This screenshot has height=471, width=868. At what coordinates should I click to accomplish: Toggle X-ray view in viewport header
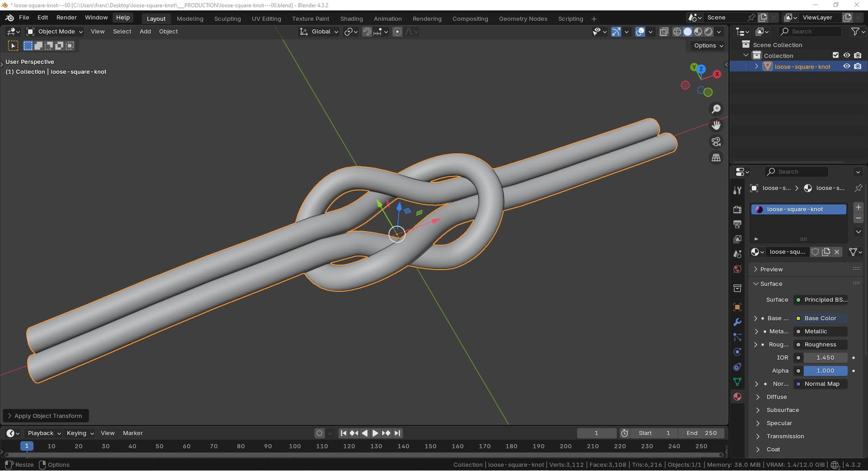664,32
